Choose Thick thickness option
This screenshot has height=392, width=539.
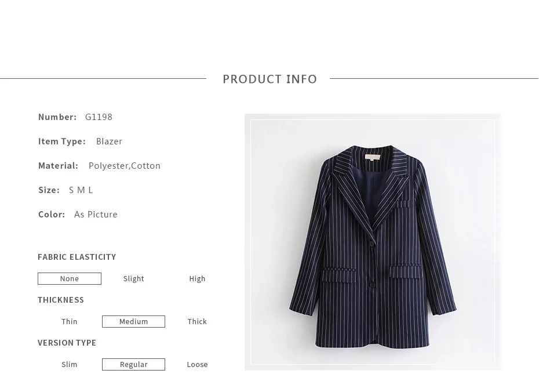pos(197,321)
